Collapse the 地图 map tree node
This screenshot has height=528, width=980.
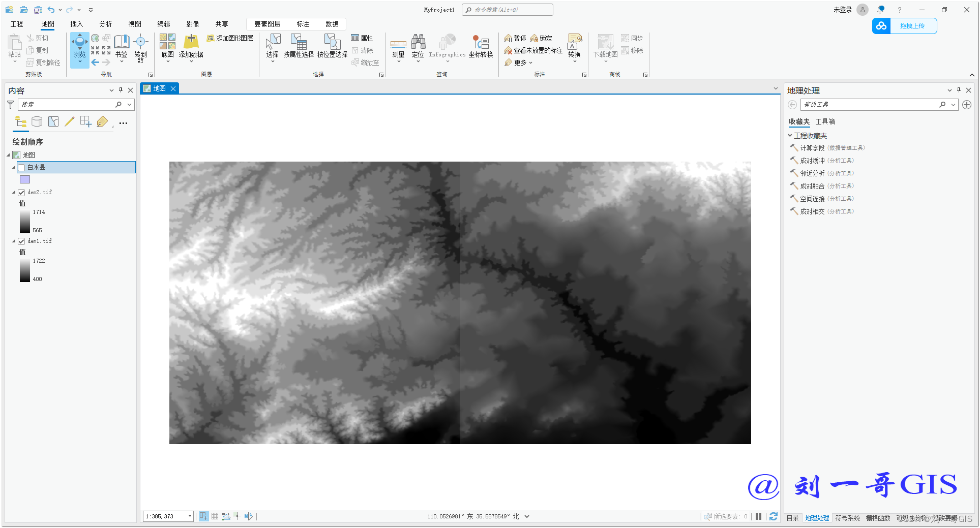[x=8, y=155]
